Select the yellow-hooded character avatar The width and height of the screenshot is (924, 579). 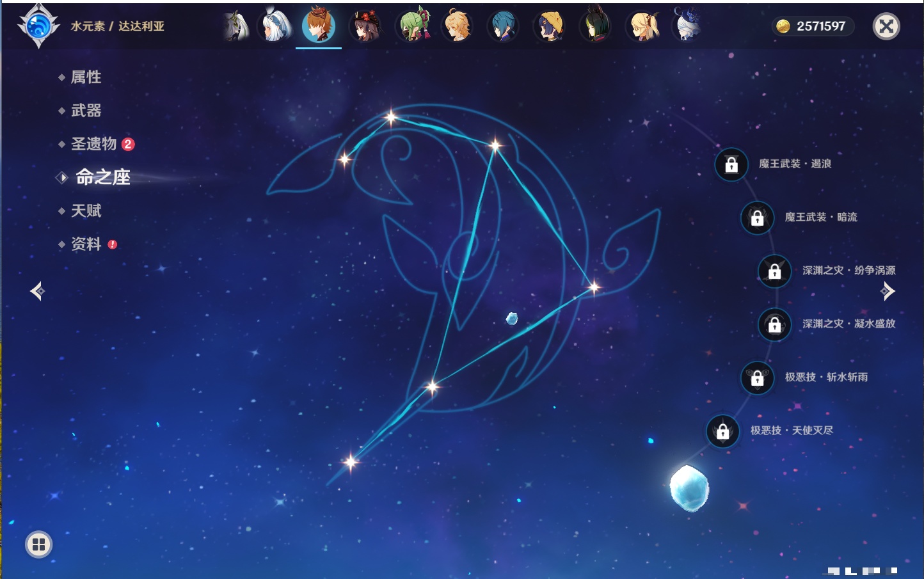pyautogui.click(x=549, y=26)
